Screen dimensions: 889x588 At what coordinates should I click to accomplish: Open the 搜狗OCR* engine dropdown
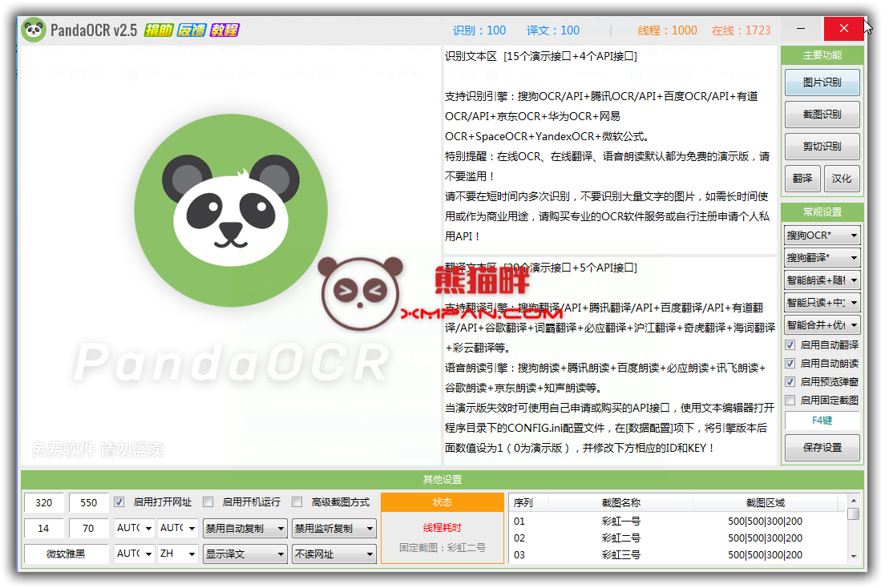coord(822,235)
